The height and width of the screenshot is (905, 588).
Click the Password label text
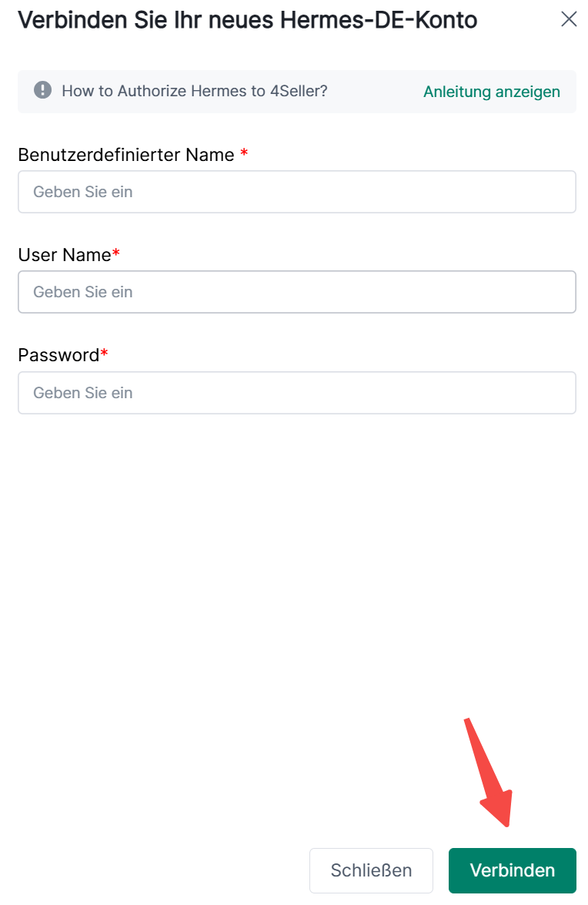coord(58,355)
